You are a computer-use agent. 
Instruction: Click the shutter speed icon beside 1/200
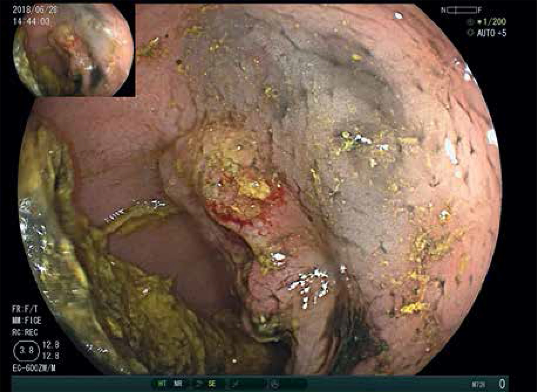470,22
